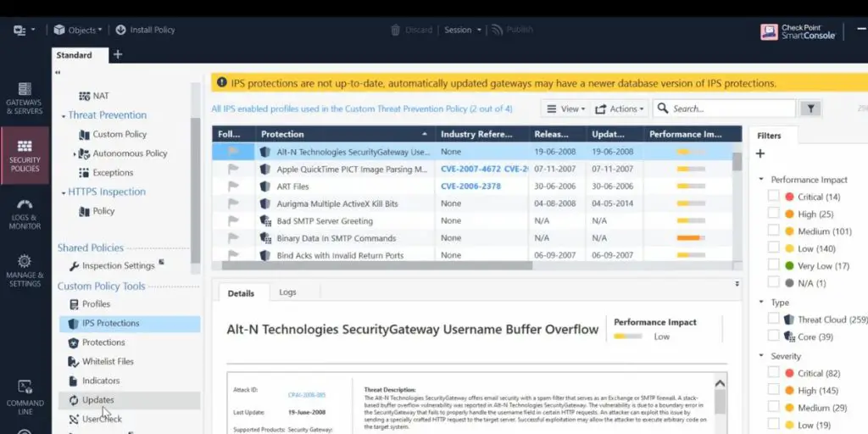The height and width of the screenshot is (434, 868).
Task: Check Performance Impact Critical (14) filter
Action: coord(773,196)
